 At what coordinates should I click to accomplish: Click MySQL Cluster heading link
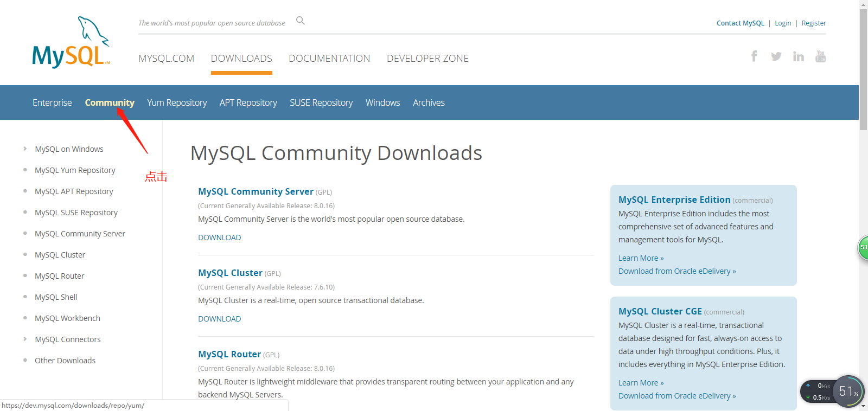(x=230, y=273)
